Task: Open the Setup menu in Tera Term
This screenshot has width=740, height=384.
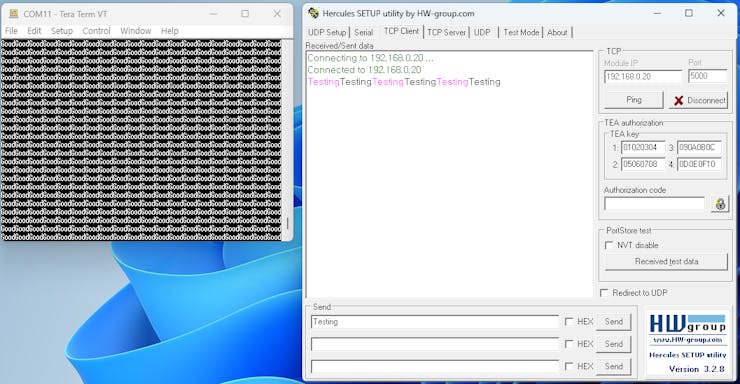Action: point(62,31)
